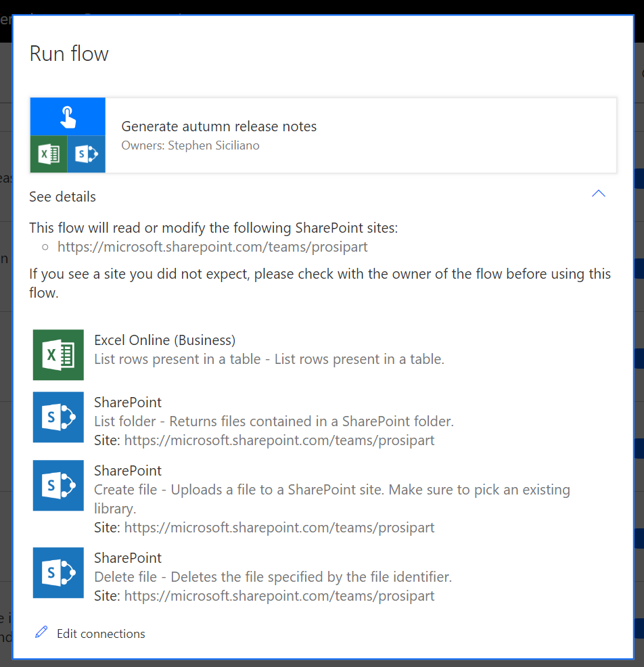Image resolution: width=644 pixels, height=667 pixels.
Task: Click the pencil icon next to Edit connections
Action: [41, 631]
